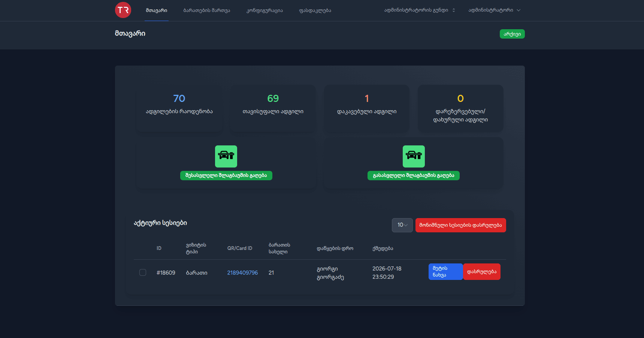Click the დაწყების დრო column header
The width and height of the screenshot is (644, 338).
(x=335, y=248)
